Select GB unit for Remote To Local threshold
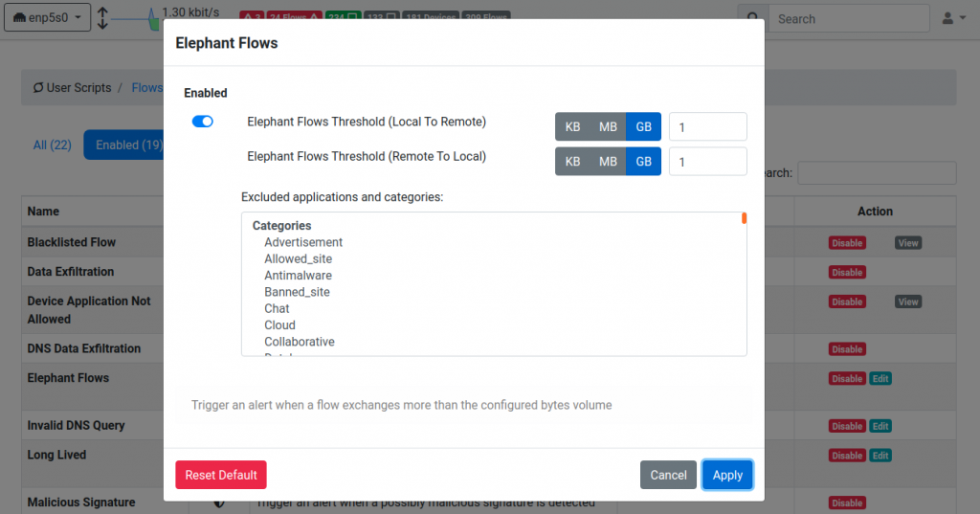 tap(643, 162)
